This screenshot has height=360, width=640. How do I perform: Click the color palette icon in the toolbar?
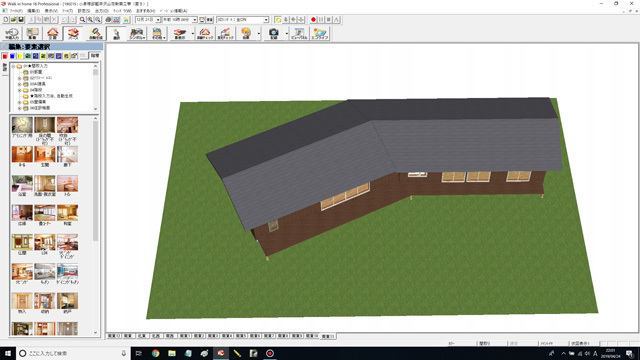246,33
